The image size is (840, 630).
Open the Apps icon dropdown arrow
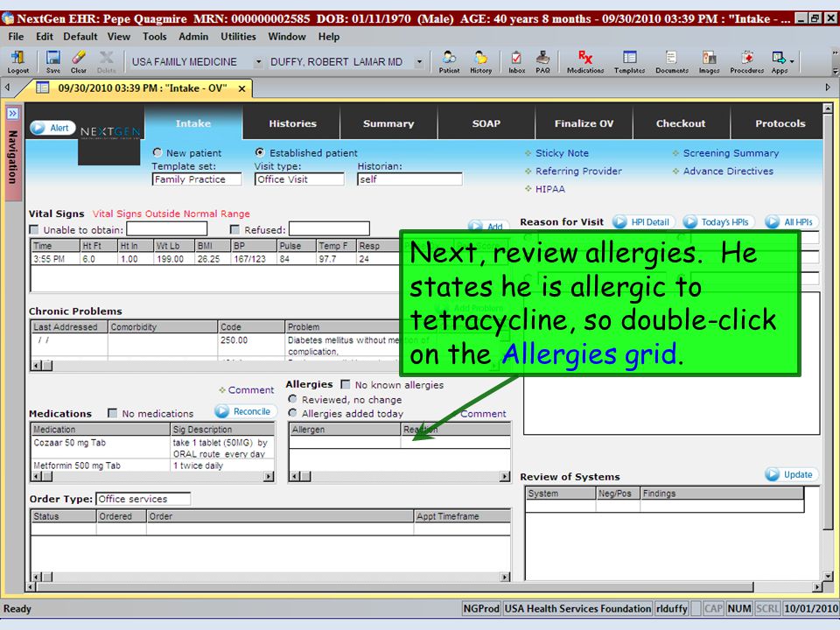[x=793, y=62]
